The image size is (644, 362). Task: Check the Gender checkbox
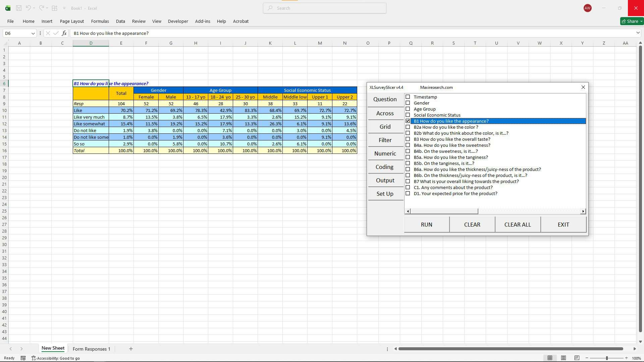[408, 103]
